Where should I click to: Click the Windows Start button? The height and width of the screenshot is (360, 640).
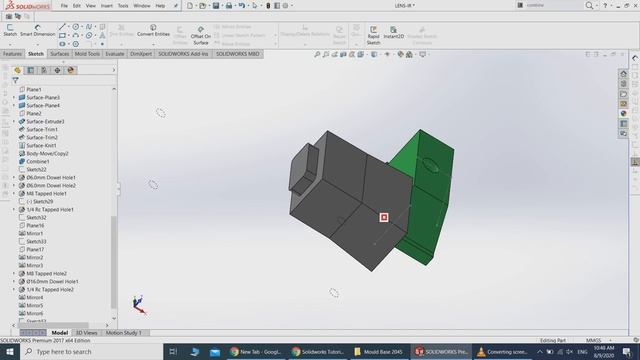(x=10, y=351)
